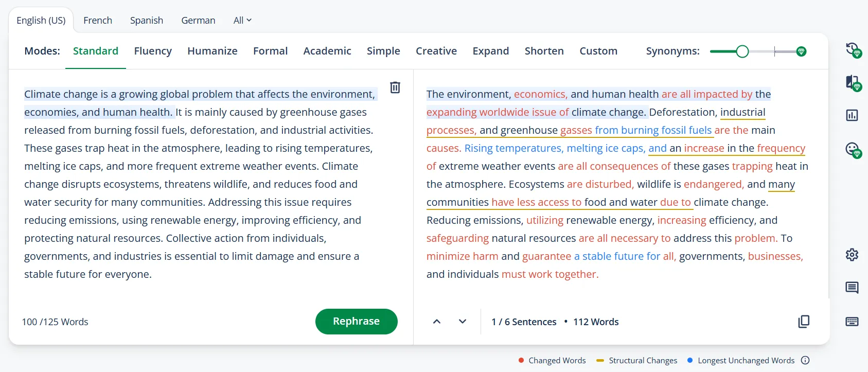
Task: Switch to the French language tab
Action: pos(98,21)
